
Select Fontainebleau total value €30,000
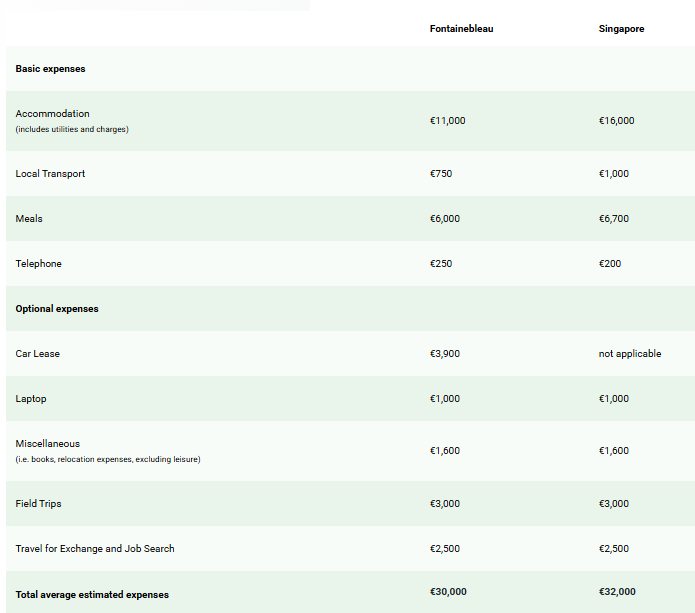(448, 592)
